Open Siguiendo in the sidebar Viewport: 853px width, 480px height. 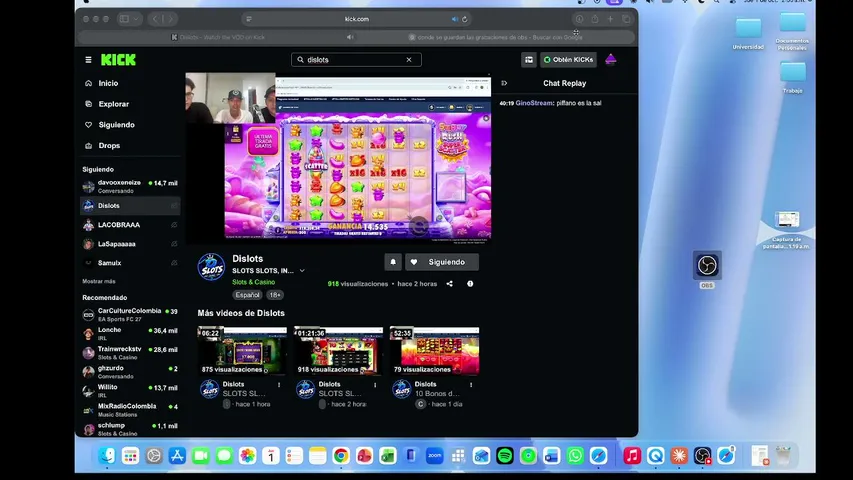coord(131,125)
